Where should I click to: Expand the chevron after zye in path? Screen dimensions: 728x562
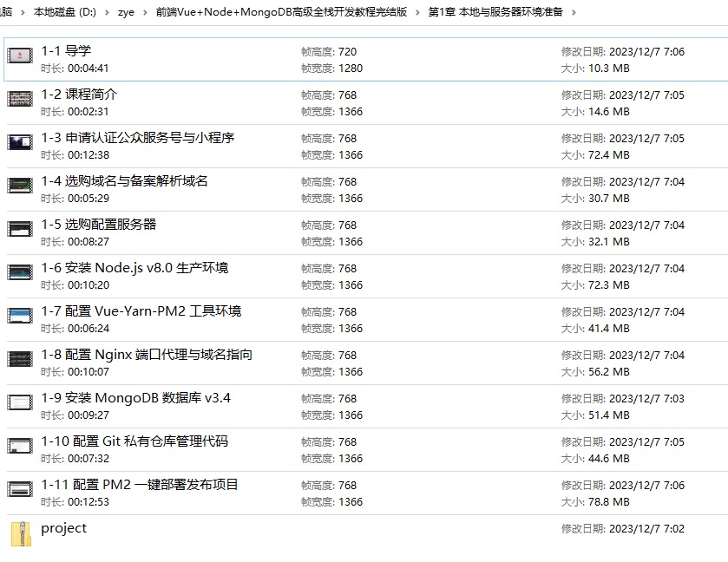pos(145,12)
